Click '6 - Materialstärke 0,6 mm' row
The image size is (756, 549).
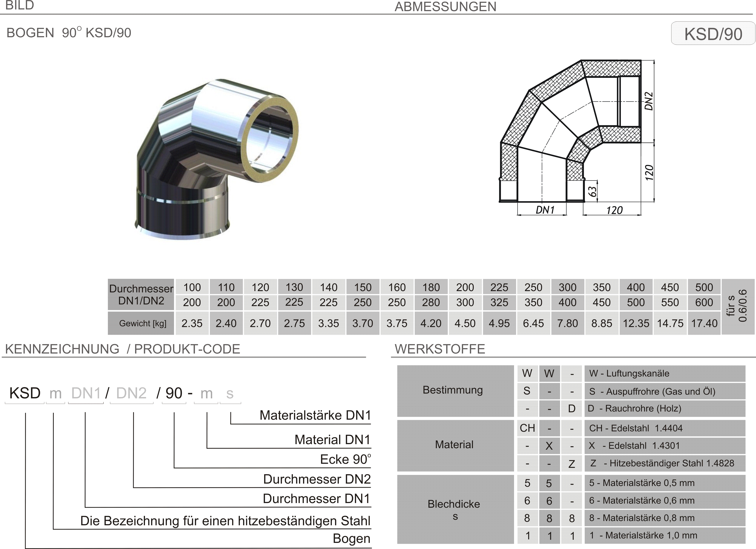click(665, 500)
